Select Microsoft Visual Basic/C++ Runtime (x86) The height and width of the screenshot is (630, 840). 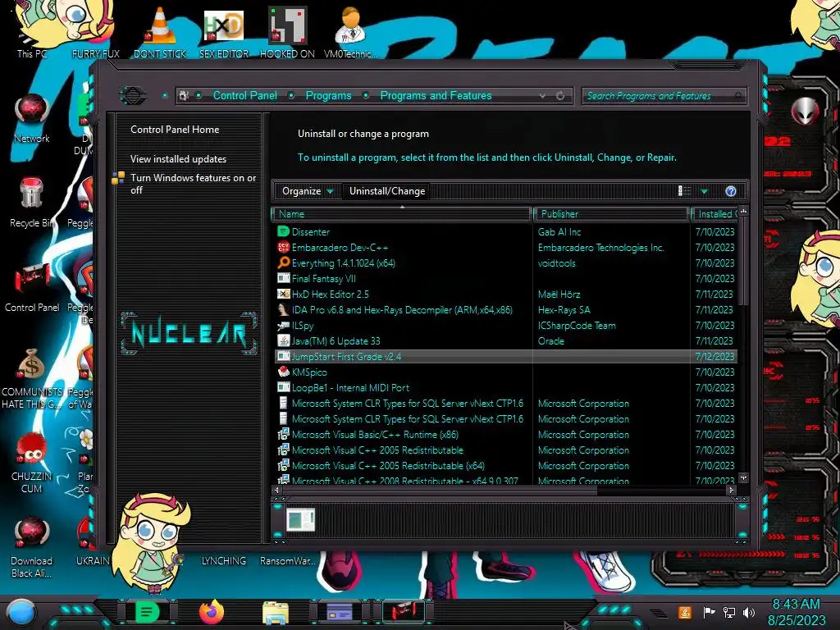(x=505, y=435)
